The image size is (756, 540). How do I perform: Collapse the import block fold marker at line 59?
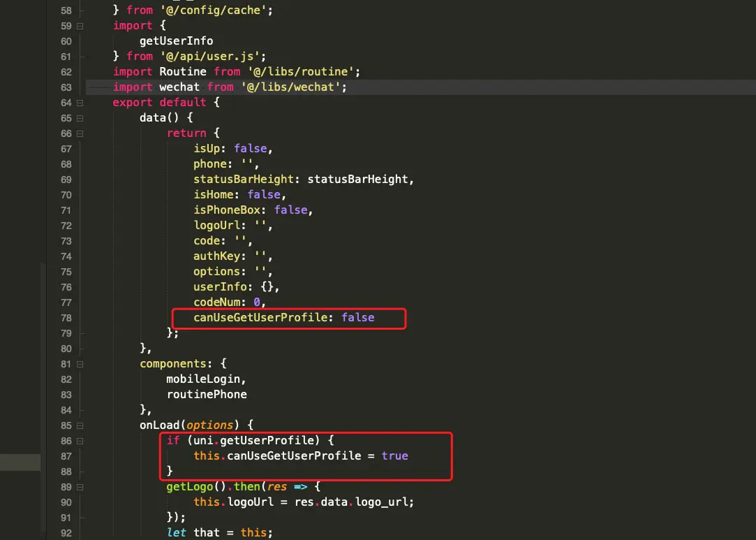(x=80, y=26)
